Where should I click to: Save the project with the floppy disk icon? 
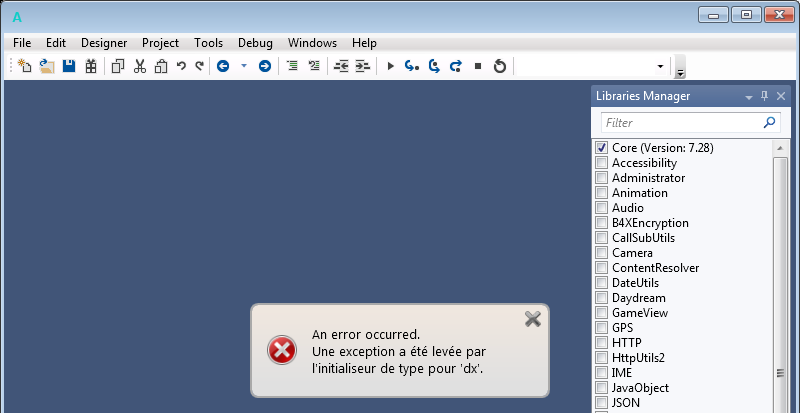(x=69, y=66)
